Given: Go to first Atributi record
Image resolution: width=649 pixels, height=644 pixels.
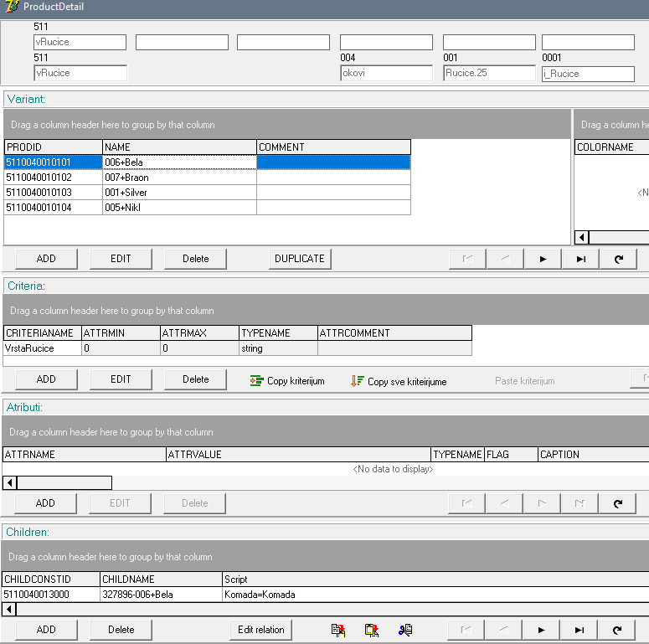Looking at the screenshot, I should pos(466,503).
